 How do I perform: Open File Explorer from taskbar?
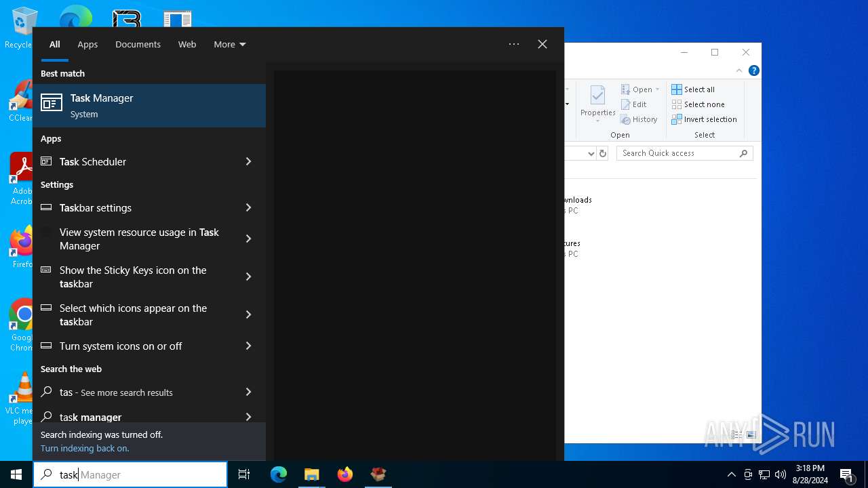click(x=311, y=474)
